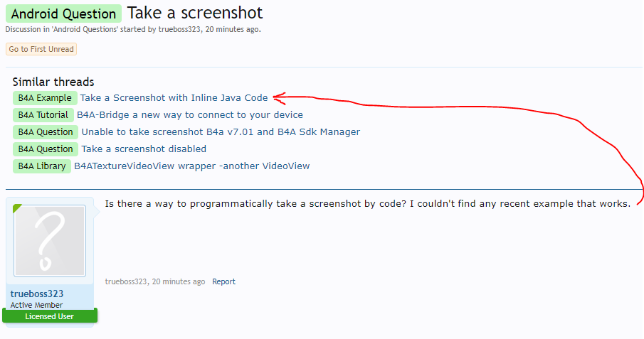Open the "B4ATextureVideoView wrapper" thread link
Screen dimensions: 644x339
[192, 166]
